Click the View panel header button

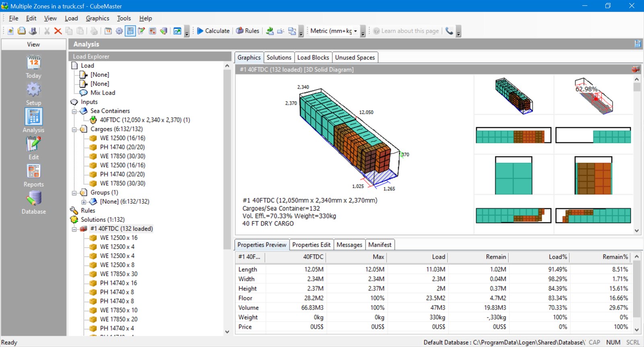click(x=33, y=44)
